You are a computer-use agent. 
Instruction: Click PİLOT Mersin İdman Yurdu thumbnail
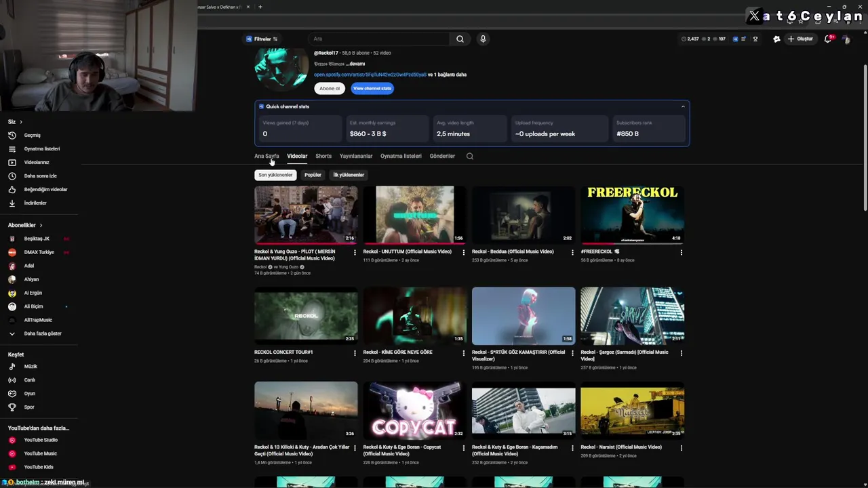point(306,215)
